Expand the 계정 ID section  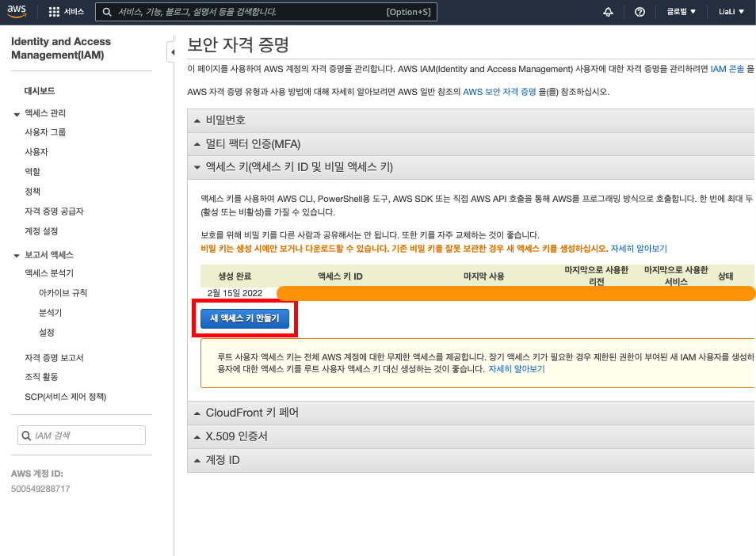tap(471, 460)
